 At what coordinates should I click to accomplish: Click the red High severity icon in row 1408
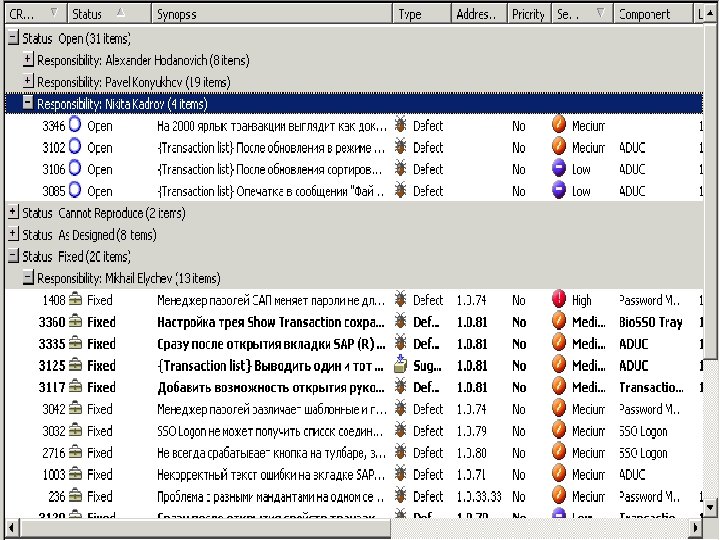coord(559,300)
